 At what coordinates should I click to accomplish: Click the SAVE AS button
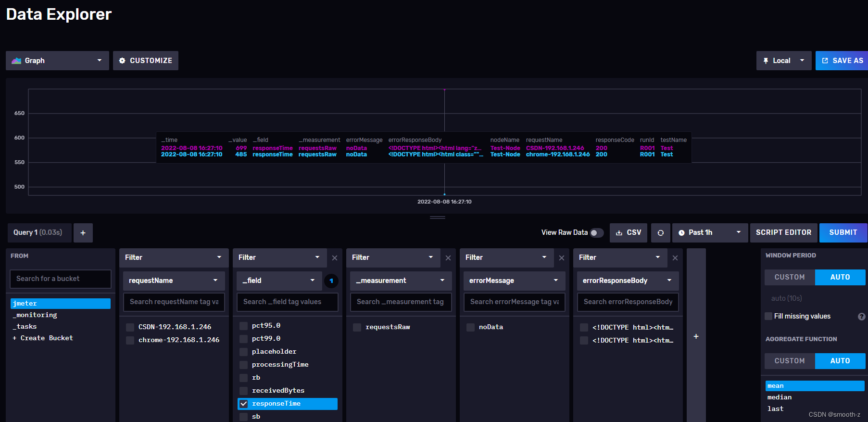pyautogui.click(x=842, y=61)
